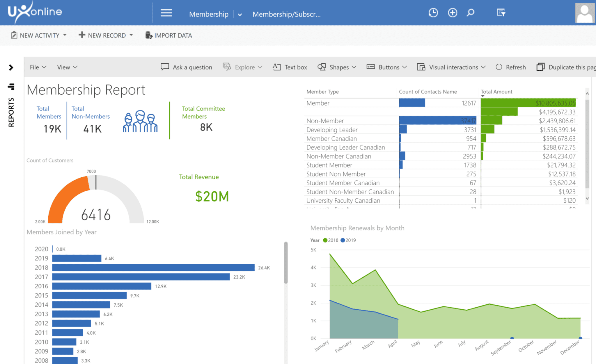Click the Import Data button label
This screenshot has height=364, width=596.
173,35
